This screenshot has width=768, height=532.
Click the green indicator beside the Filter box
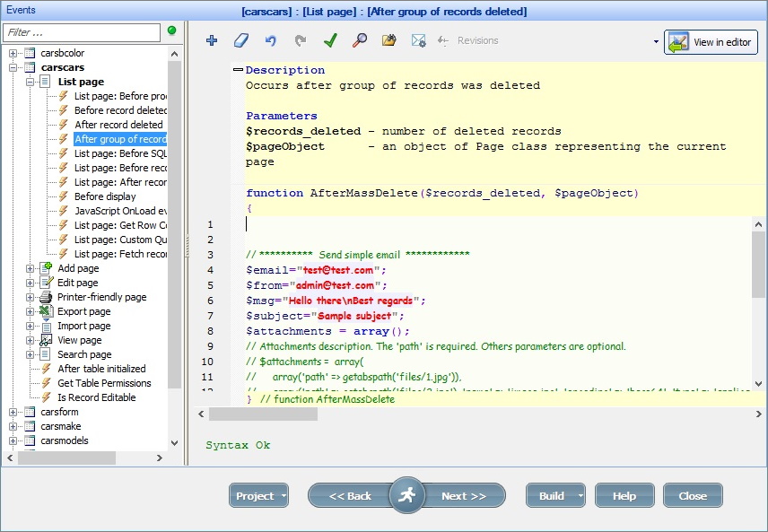(x=171, y=31)
